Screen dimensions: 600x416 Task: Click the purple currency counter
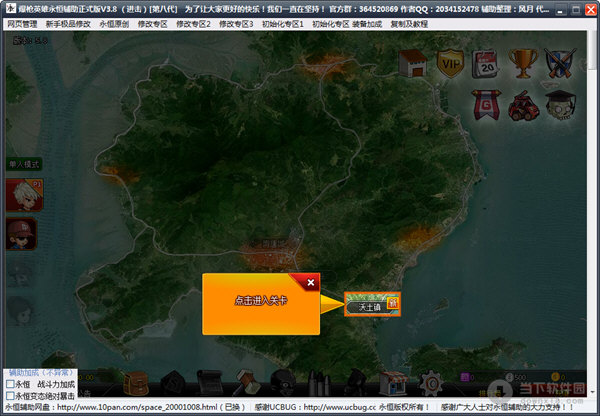[x=467, y=377]
